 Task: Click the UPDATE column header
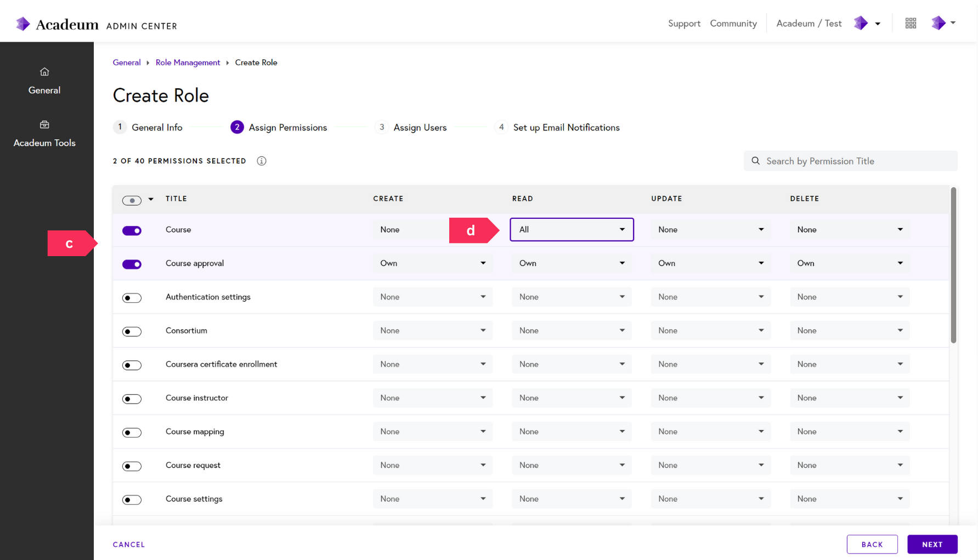[666, 199]
